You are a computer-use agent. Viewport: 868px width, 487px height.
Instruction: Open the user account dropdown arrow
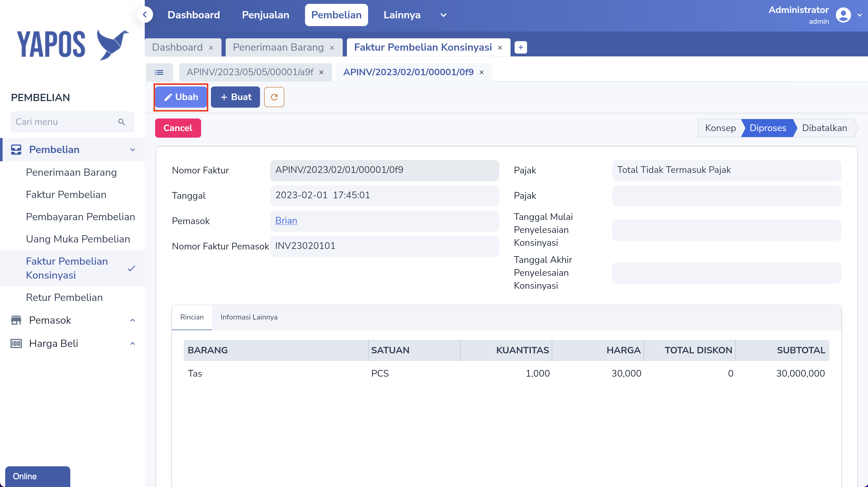click(x=859, y=15)
